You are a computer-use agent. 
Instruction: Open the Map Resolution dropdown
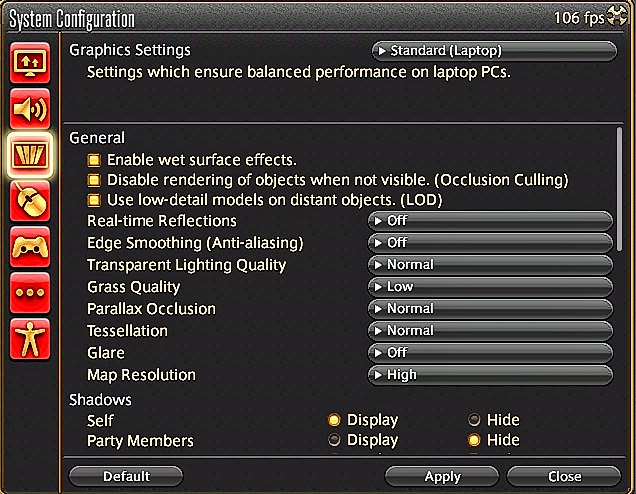click(x=490, y=375)
